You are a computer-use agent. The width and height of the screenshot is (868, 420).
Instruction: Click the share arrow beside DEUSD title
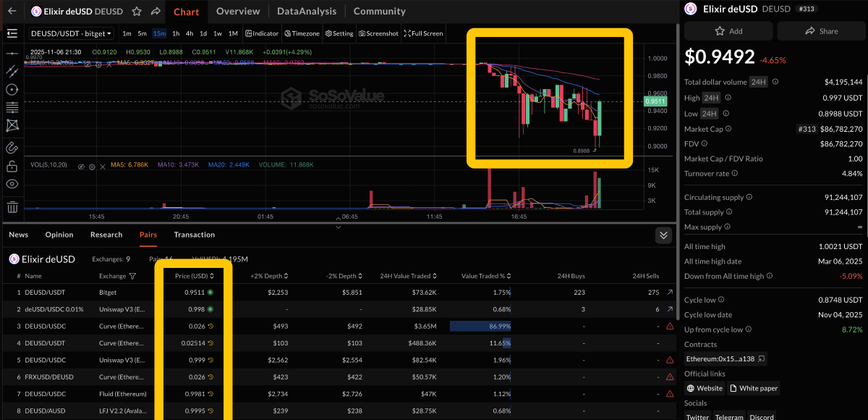point(156,12)
